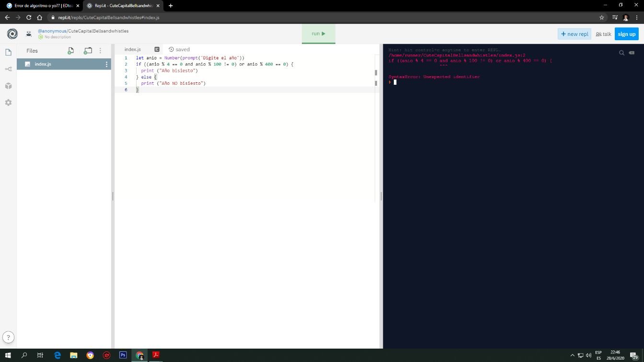The image size is (644, 362).
Task: Open Adobe Acrobat from the taskbar
Action: [155, 355]
